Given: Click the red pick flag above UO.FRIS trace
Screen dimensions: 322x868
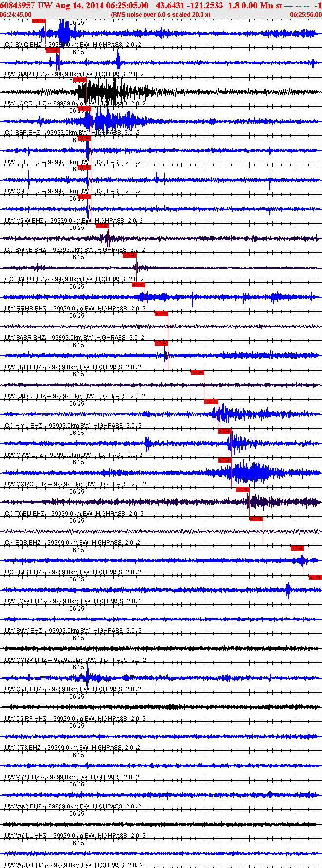Looking at the screenshot, I should click(297, 548).
